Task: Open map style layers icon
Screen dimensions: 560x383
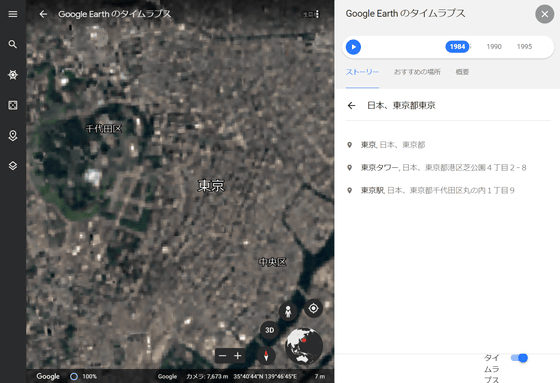Action: pyautogui.click(x=13, y=166)
